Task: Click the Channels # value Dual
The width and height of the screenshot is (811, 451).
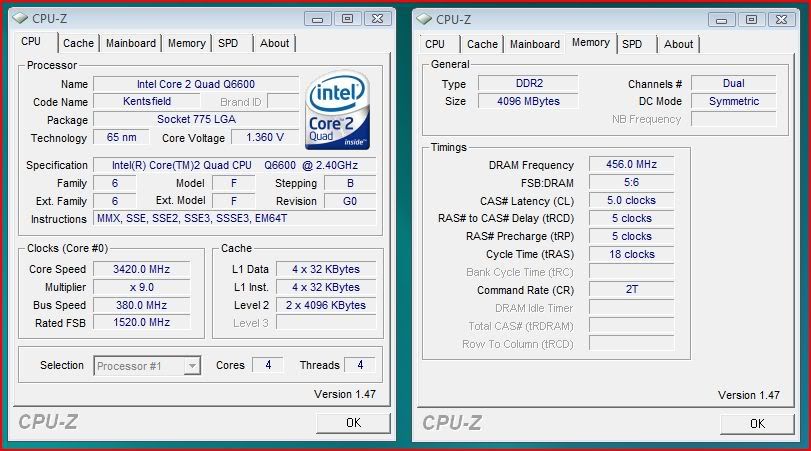Action: (733, 83)
